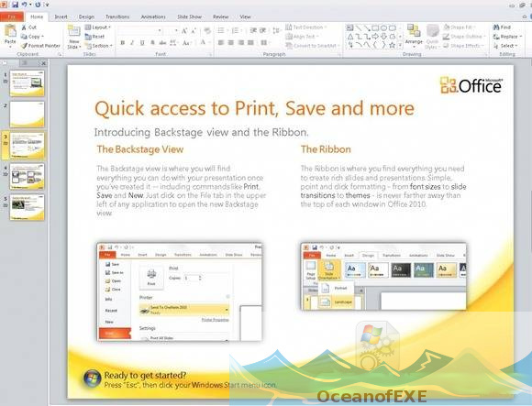The height and width of the screenshot is (406, 532).
Task: Click the Change Case Aa icon
Action: click(x=186, y=43)
